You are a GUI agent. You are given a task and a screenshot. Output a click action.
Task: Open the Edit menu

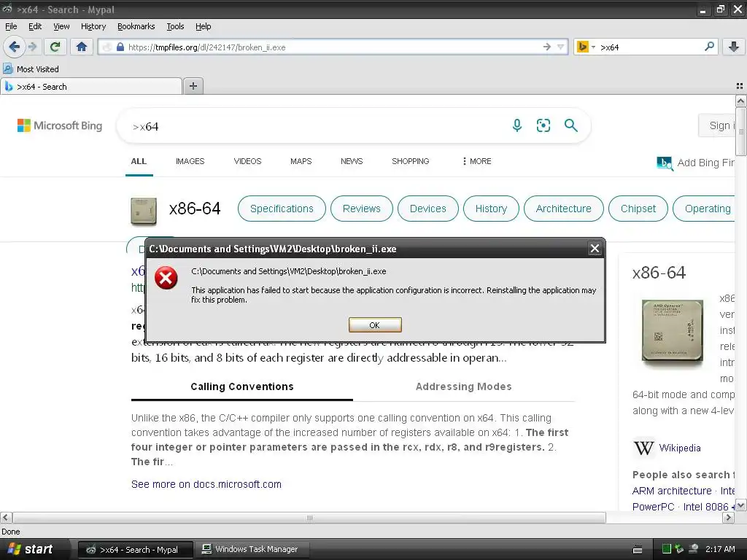35,26
